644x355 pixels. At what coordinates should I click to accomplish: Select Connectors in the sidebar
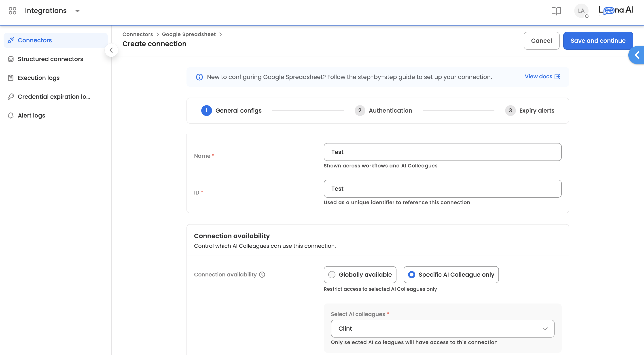pyautogui.click(x=55, y=40)
